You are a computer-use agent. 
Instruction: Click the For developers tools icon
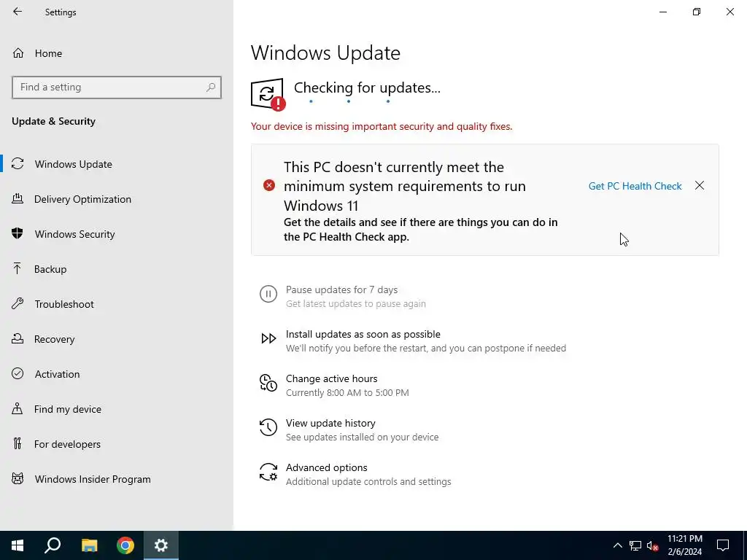click(x=18, y=444)
